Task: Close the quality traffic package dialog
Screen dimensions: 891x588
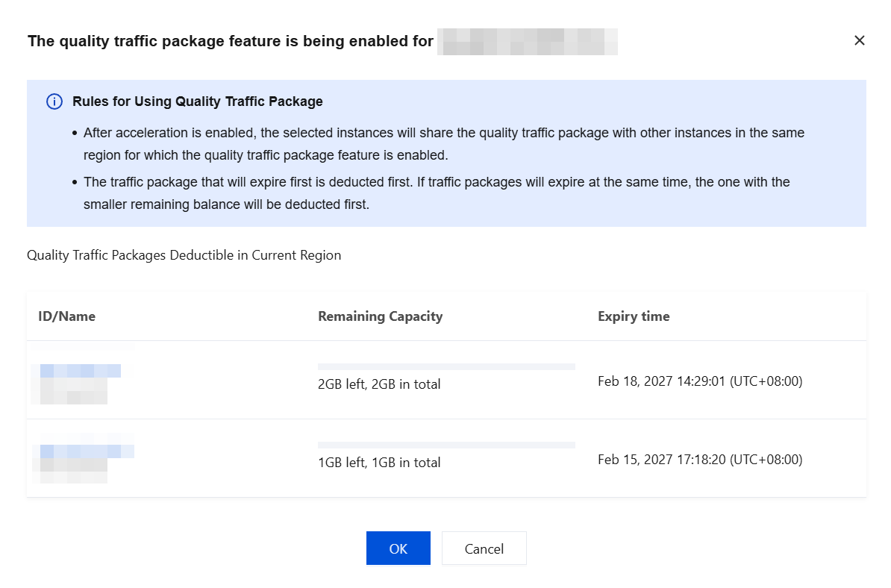Action: point(859,40)
